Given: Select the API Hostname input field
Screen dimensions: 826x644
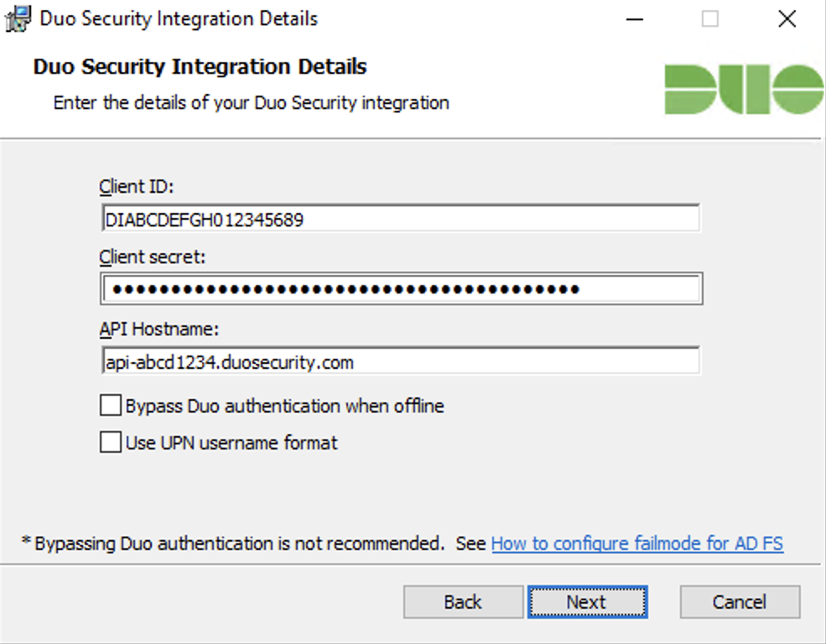Looking at the screenshot, I should pos(401,361).
